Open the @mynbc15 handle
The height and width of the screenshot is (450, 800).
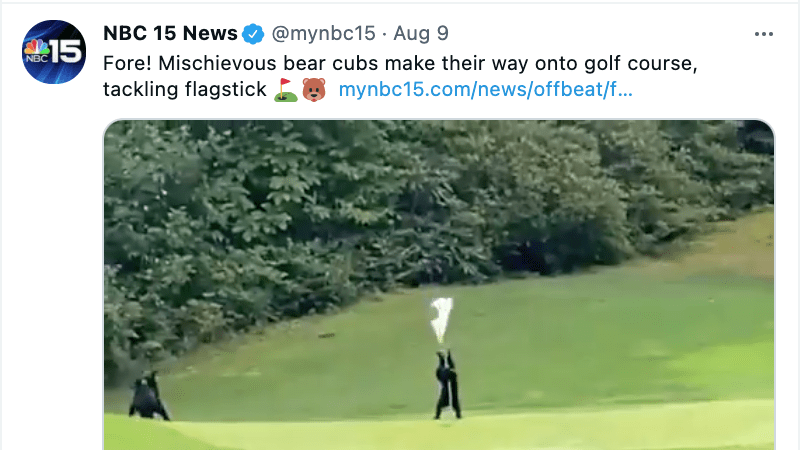tap(323, 33)
